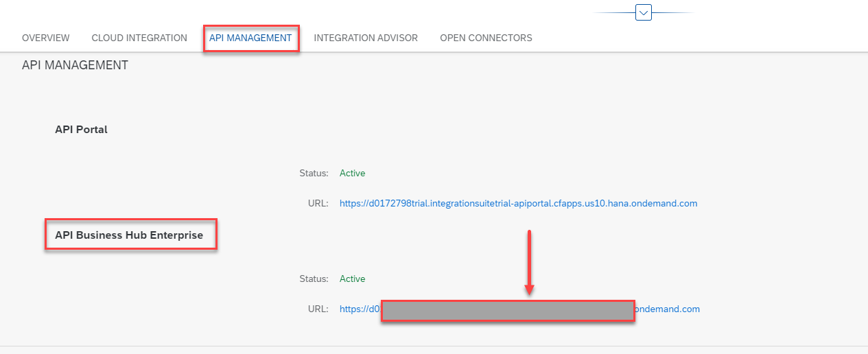The image size is (868, 354).
Task: Click the gray redacted box over the URL
Action: tap(508, 311)
